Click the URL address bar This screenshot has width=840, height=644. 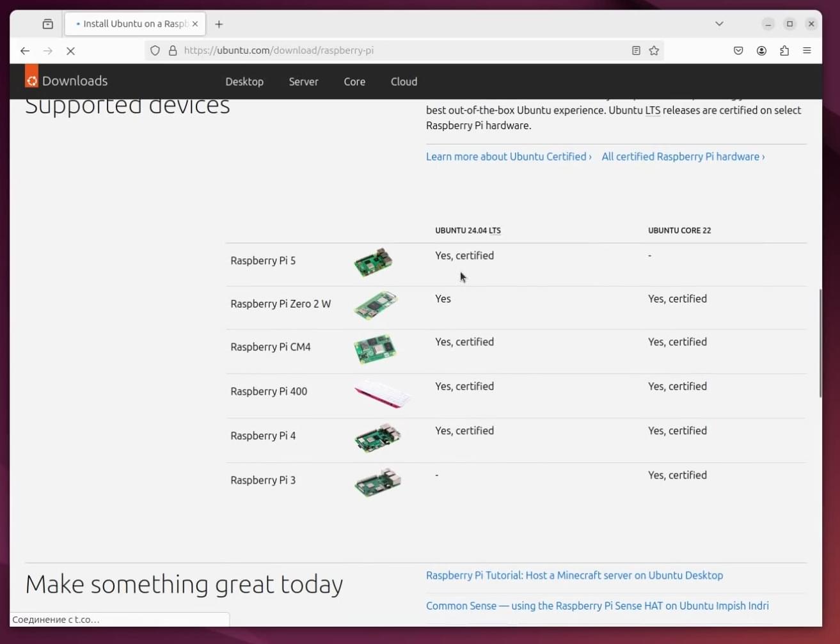(x=403, y=51)
